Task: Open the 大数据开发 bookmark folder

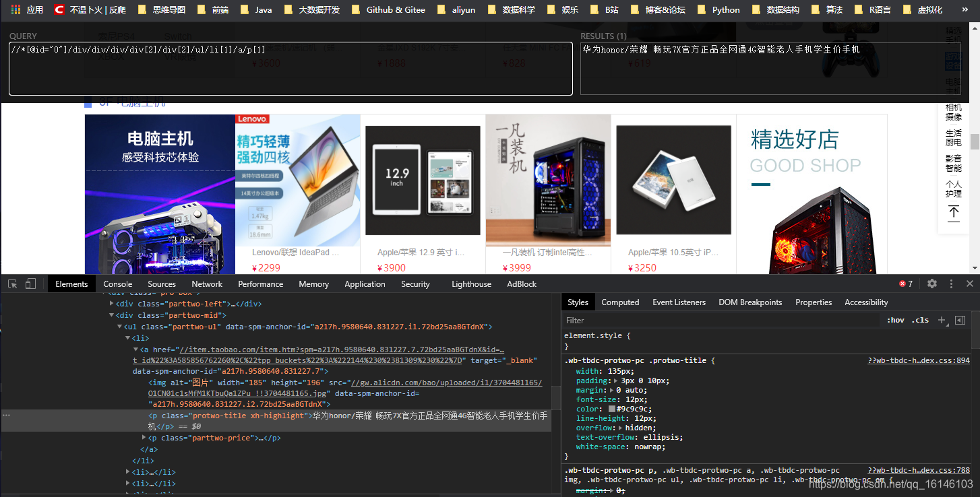Action: click(311, 9)
